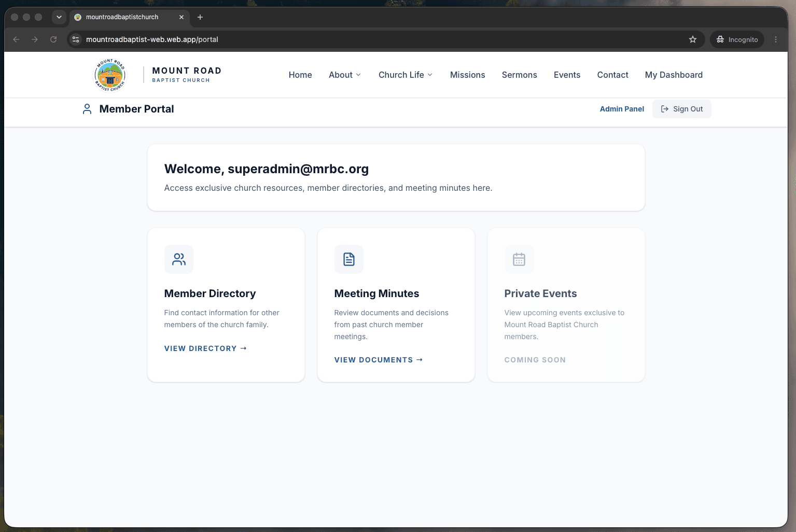Go to the Sermons page
Viewport: 796px width, 532px height.
tap(520, 75)
